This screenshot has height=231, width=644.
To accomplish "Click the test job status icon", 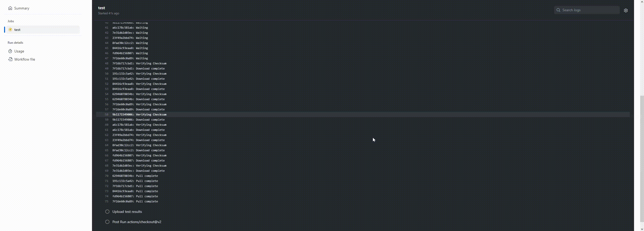I will 10,30.
